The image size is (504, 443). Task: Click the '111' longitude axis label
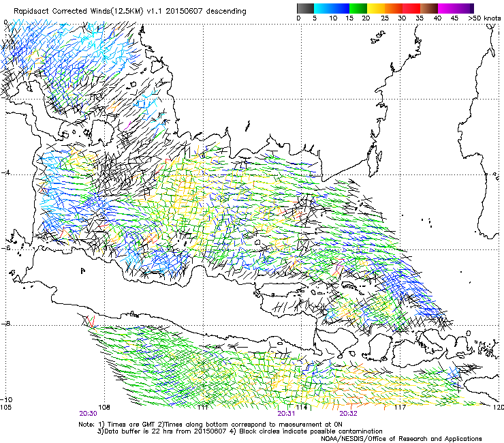[x=202, y=408]
